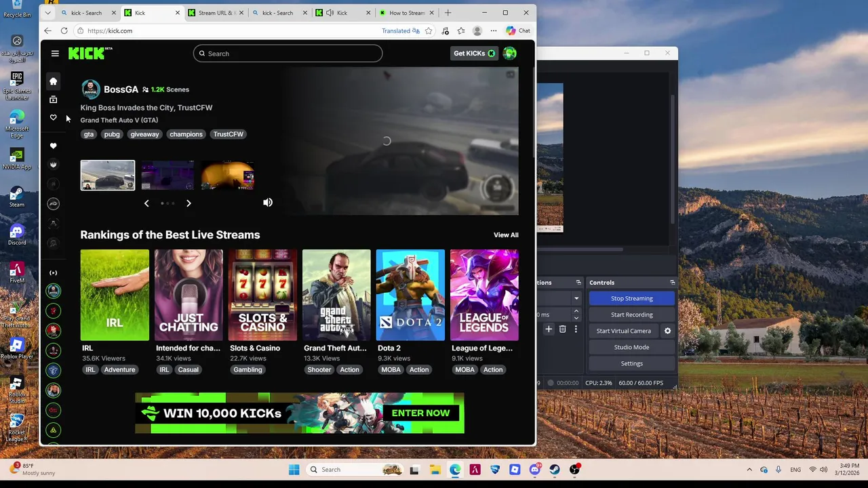Open Windows Start menu
868x488 pixels.
coord(294,470)
